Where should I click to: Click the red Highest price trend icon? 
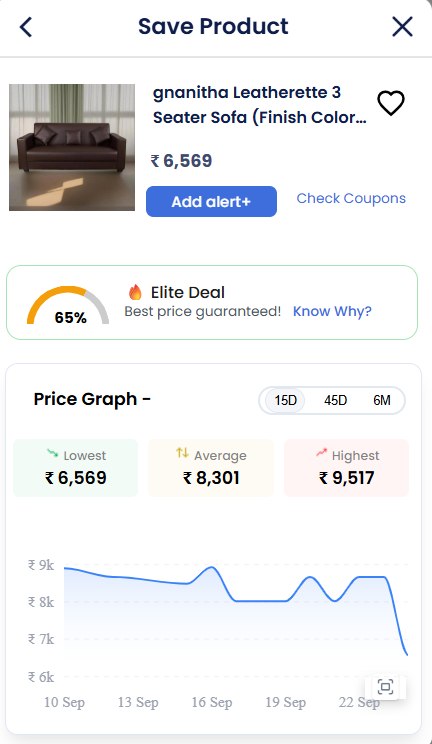321,454
